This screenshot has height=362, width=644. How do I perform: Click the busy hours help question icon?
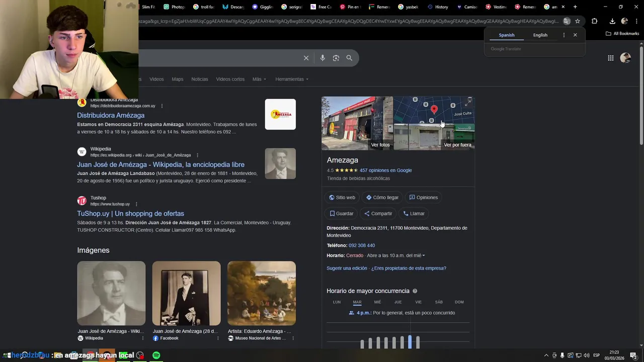415,291
